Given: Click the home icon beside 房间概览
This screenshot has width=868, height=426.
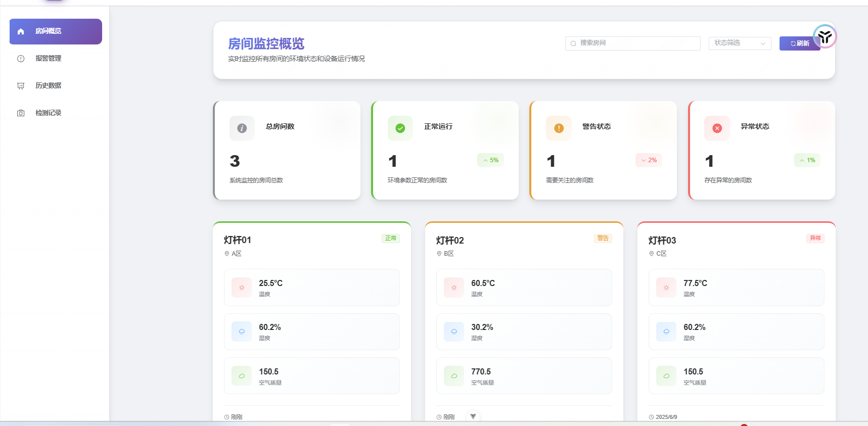Looking at the screenshot, I should [x=21, y=31].
